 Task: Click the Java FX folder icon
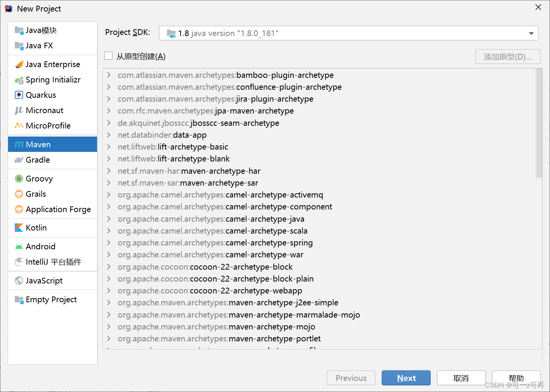click(x=19, y=46)
